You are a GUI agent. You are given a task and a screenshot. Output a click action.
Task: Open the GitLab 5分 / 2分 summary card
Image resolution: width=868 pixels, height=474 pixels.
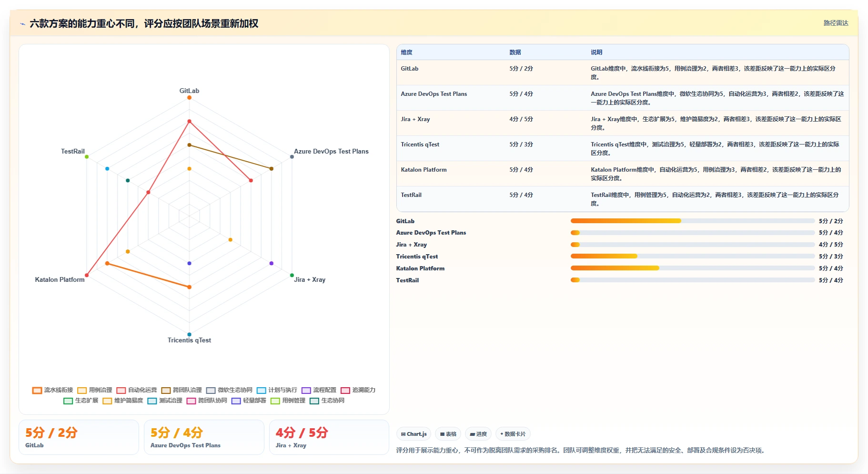coord(79,437)
